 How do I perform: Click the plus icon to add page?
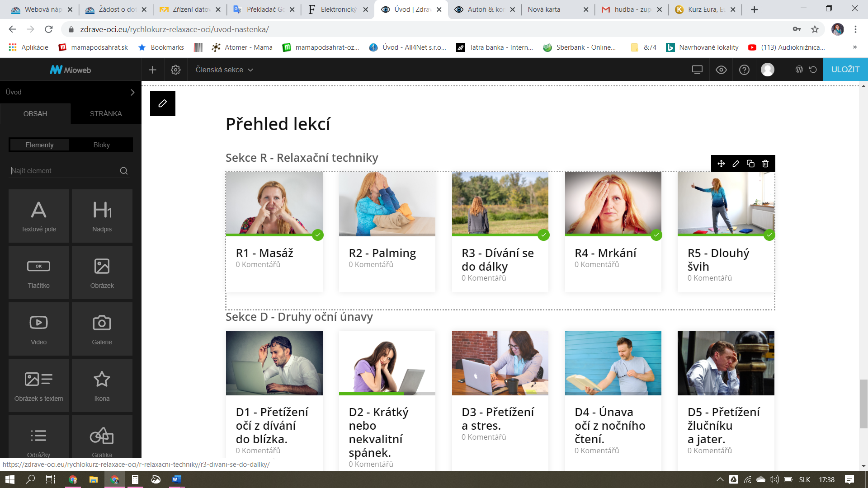[152, 70]
